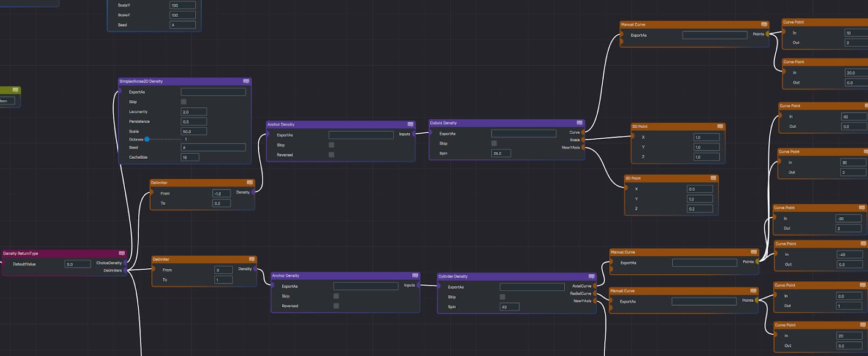Image resolution: width=868 pixels, height=356 pixels.
Task: Click the Spin field in Cuboid Density
Action: (x=501, y=153)
